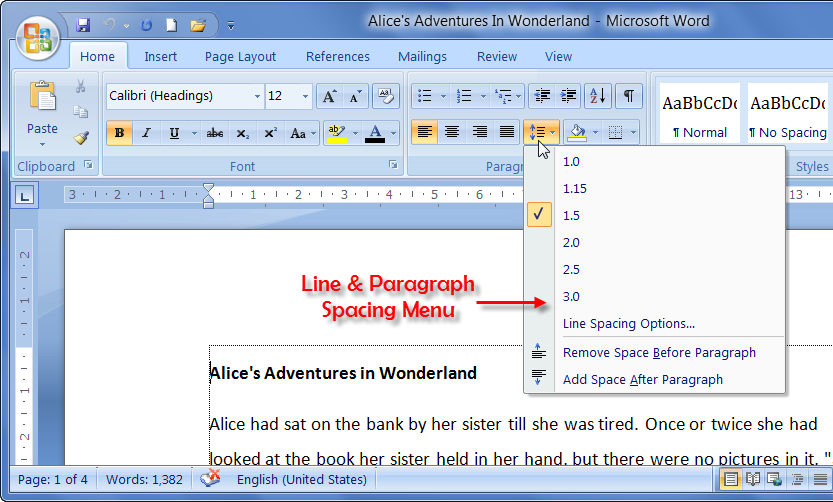Open the Review tab

point(497,56)
